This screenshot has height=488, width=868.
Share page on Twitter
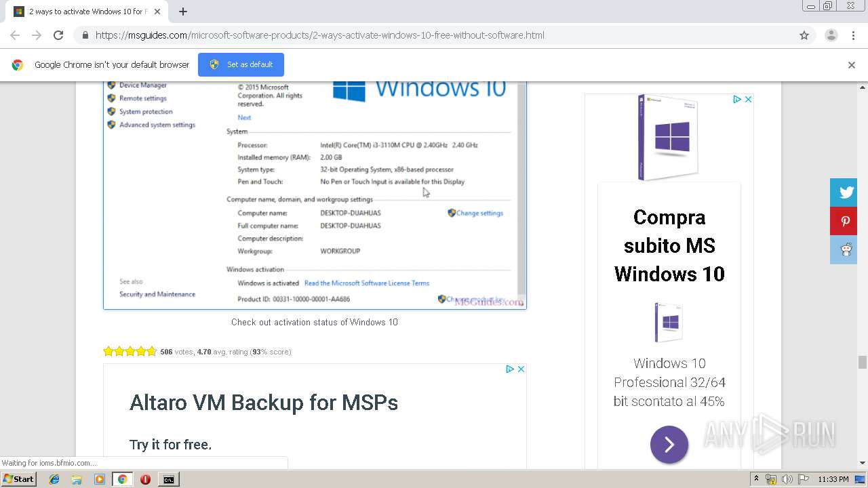(x=845, y=192)
